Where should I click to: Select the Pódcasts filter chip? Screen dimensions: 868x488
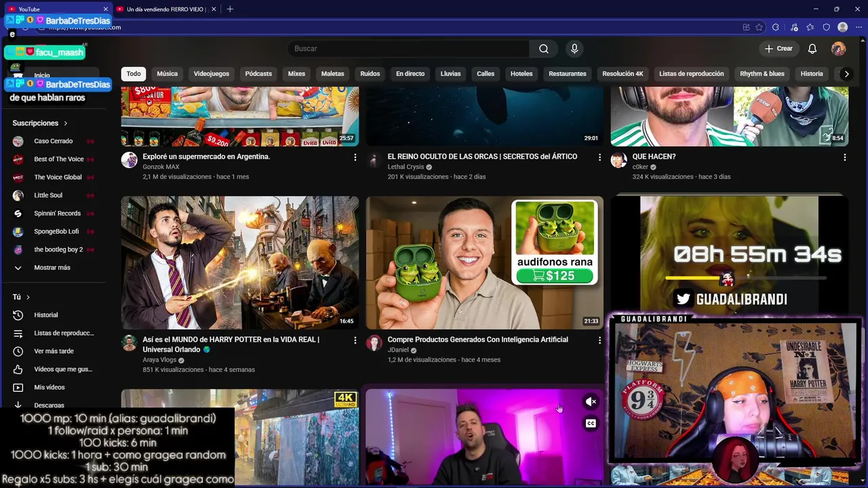tap(258, 74)
